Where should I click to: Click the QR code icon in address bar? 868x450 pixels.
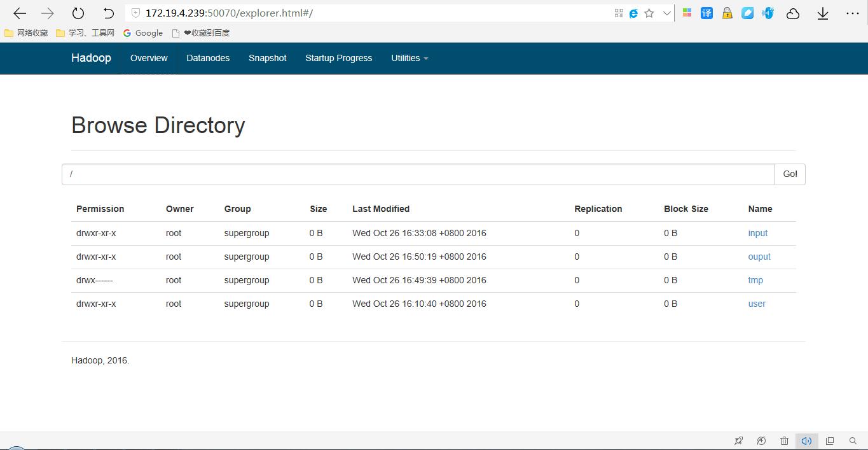[618, 13]
